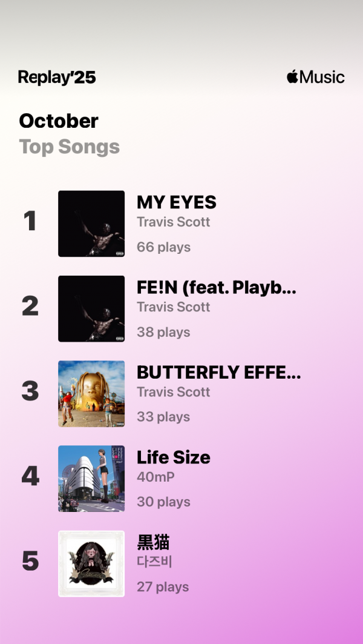363x644 pixels.
Task: Tap Travis Scott under MY EYES
Action: [174, 222]
